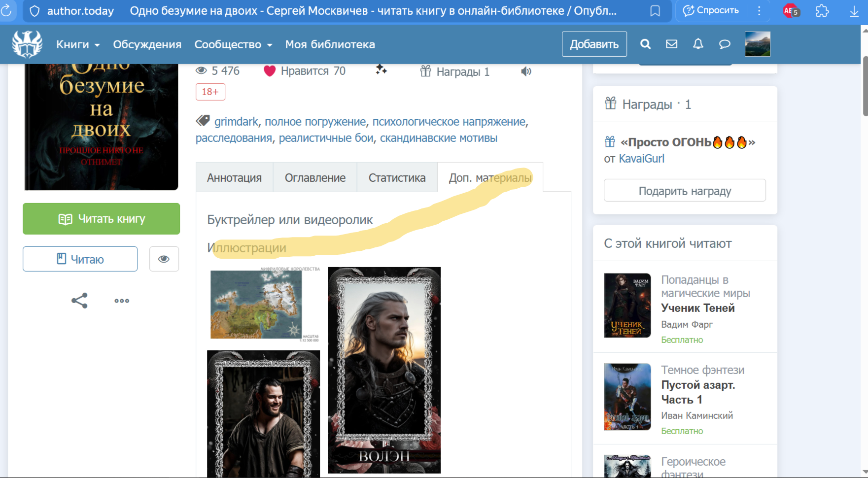Toggle the eye watch button
Screen dimensions: 868x478
click(164, 259)
